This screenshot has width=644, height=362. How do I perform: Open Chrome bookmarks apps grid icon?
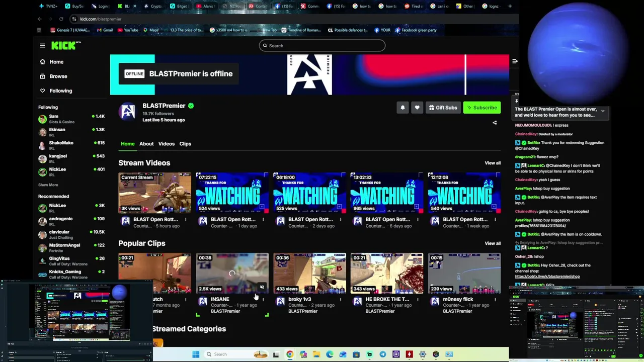coord(39,30)
